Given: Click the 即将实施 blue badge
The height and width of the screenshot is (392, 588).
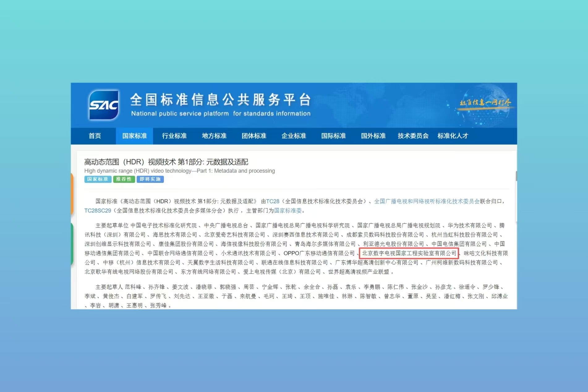Looking at the screenshot, I should click(x=150, y=179).
